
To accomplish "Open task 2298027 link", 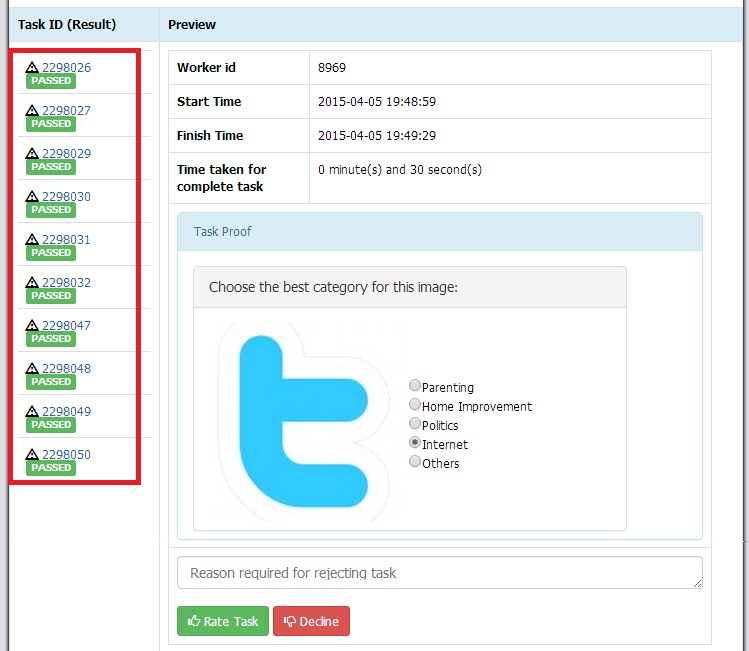I will [x=66, y=111].
